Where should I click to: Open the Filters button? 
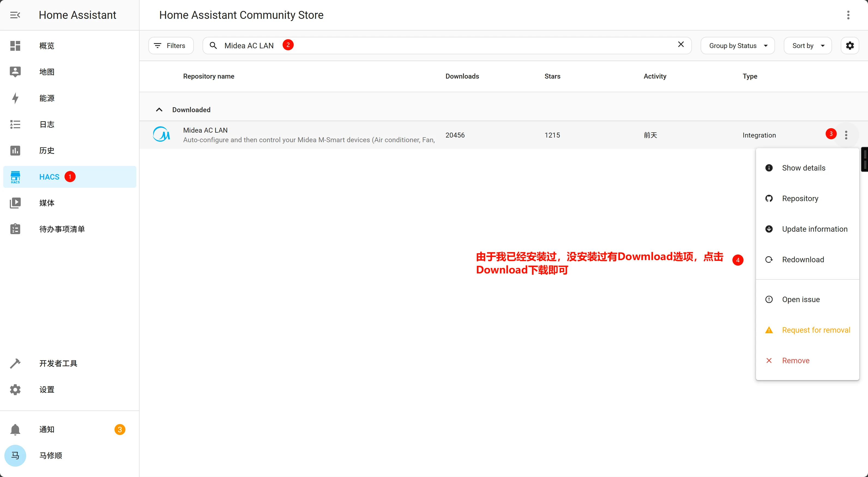coord(171,46)
